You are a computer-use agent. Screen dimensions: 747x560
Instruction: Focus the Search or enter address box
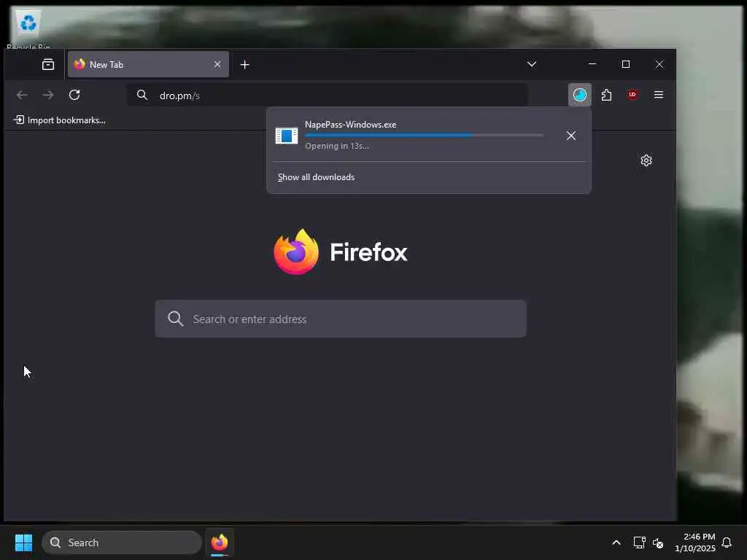point(341,319)
